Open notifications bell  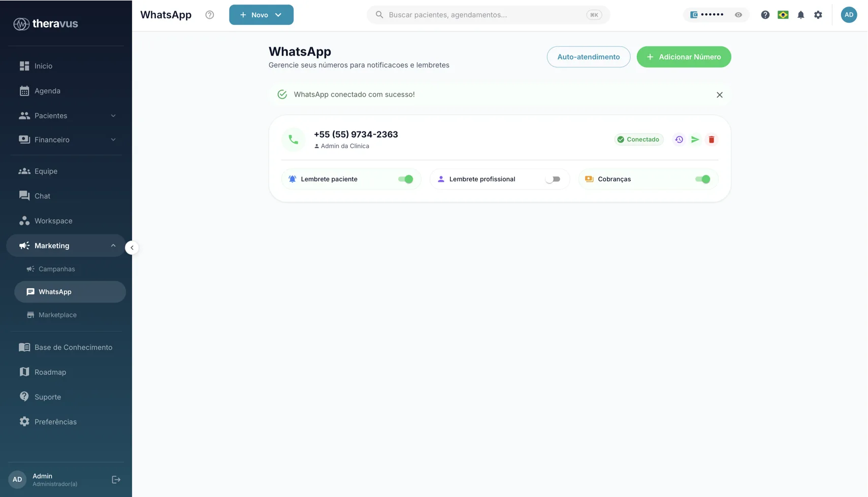pyautogui.click(x=800, y=15)
